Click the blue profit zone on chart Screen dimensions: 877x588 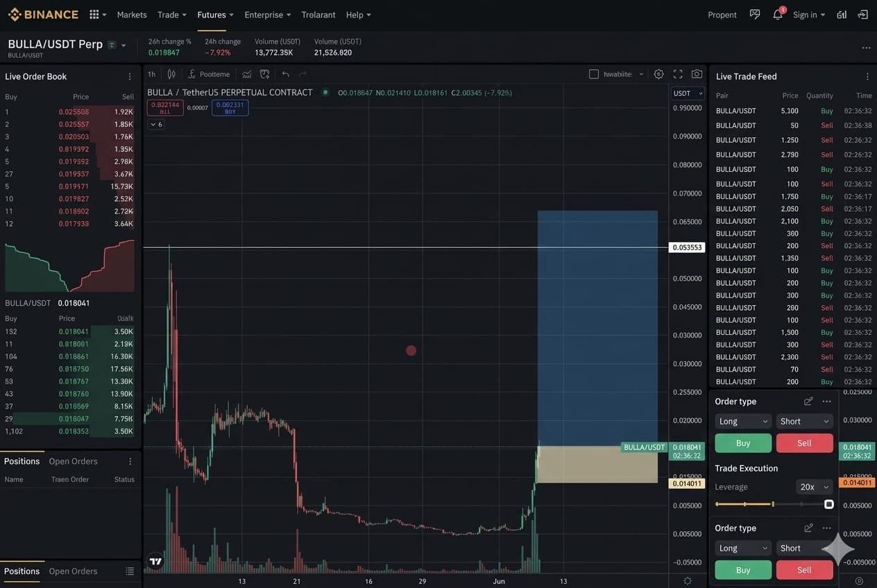597,328
